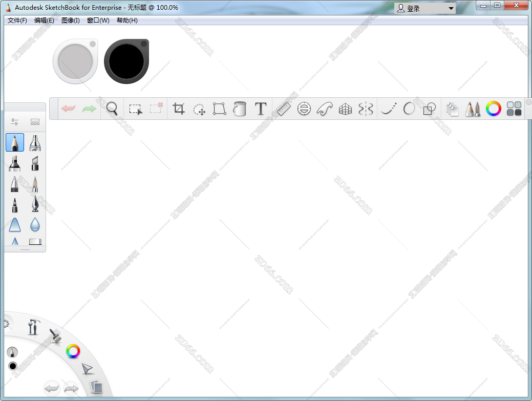This screenshot has width=532, height=401.
Task: Choose the rectangular selection tool
Action: tap(135, 109)
